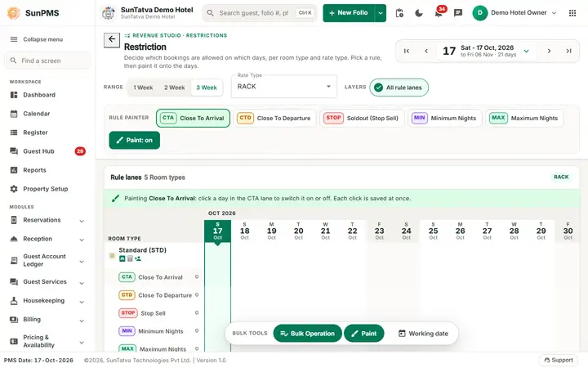The height and width of the screenshot is (368, 588).
Task: Click the Standard room people icon
Action: pyautogui.click(x=138, y=258)
